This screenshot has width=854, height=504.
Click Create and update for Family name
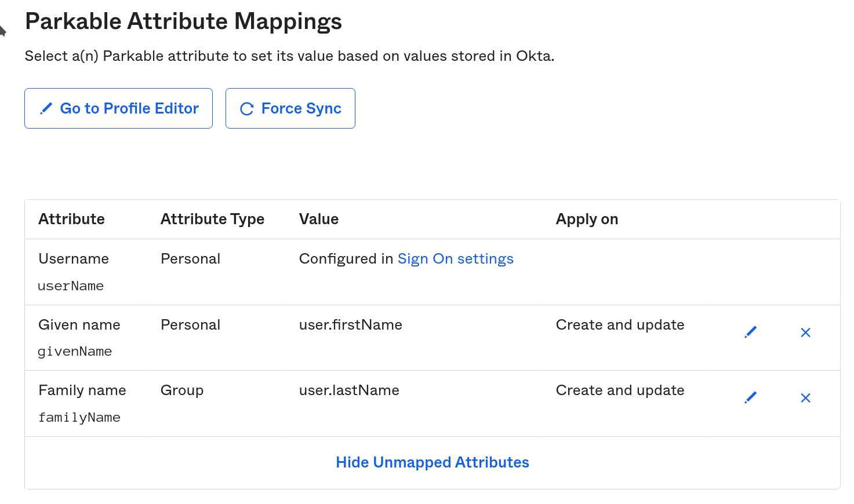click(x=620, y=390)
